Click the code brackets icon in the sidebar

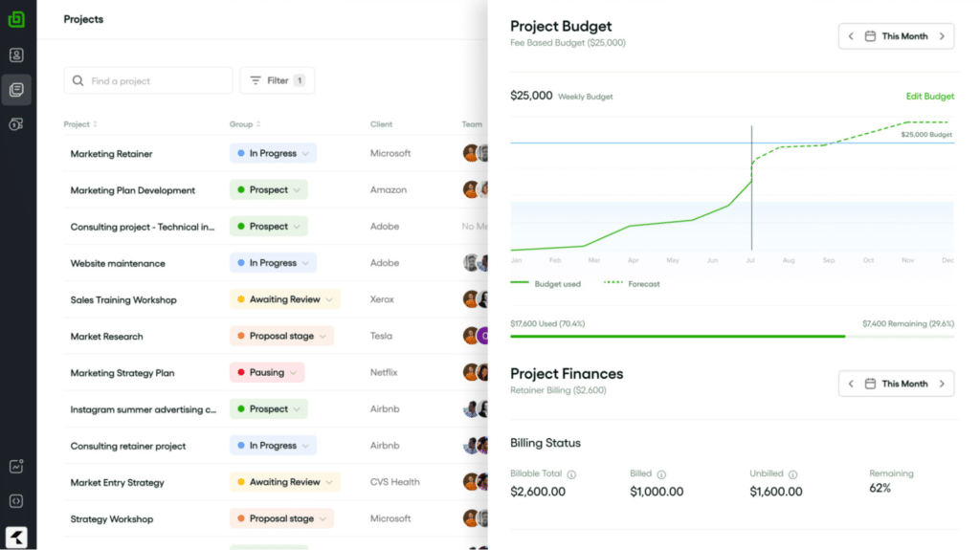tap(16, 501)
